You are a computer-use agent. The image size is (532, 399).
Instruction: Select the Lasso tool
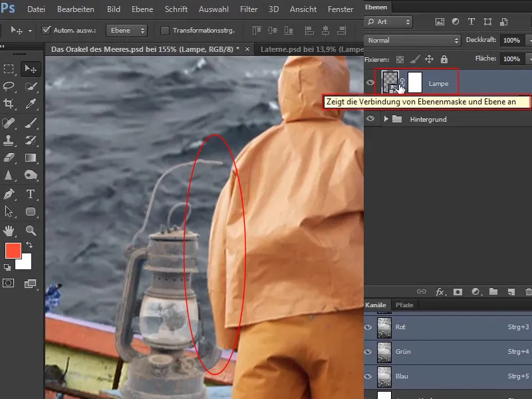pyautogui.click(x=9, y=86)
